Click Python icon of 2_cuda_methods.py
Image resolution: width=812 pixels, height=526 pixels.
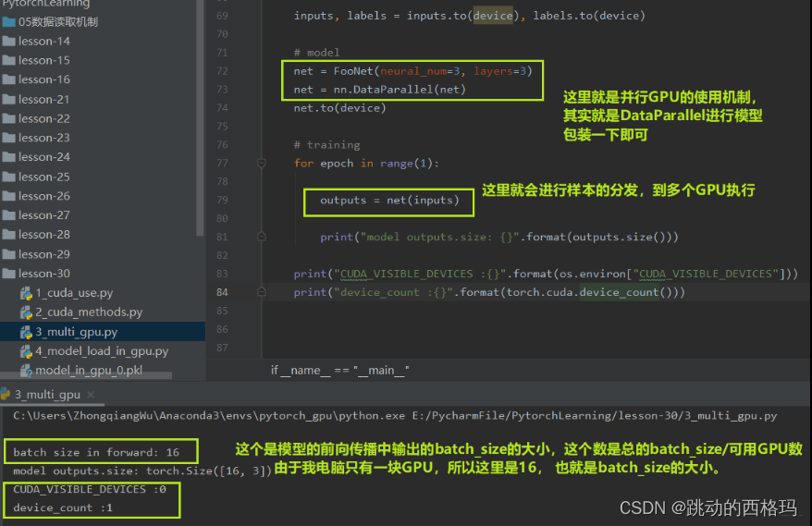pyautogui.click(x=26, y=312)
